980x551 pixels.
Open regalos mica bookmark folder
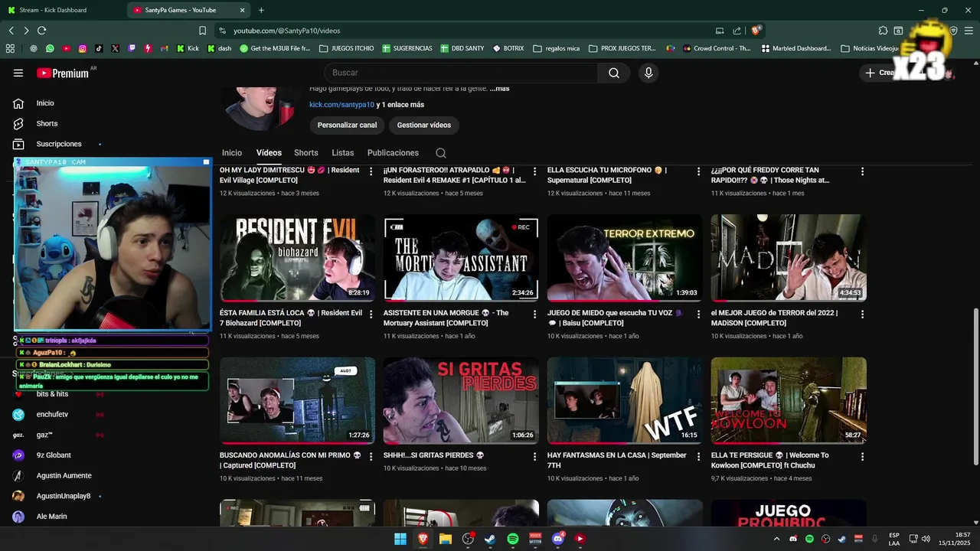click(x=557, y=48)
